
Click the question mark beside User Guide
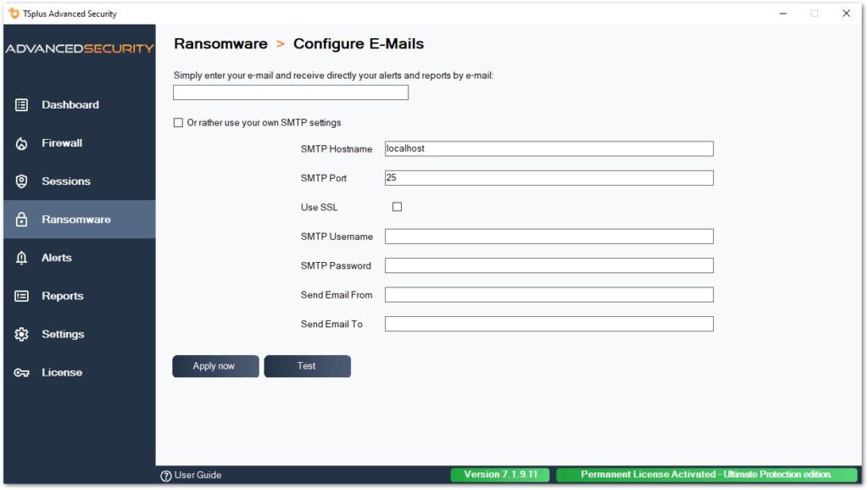point(166,475)
